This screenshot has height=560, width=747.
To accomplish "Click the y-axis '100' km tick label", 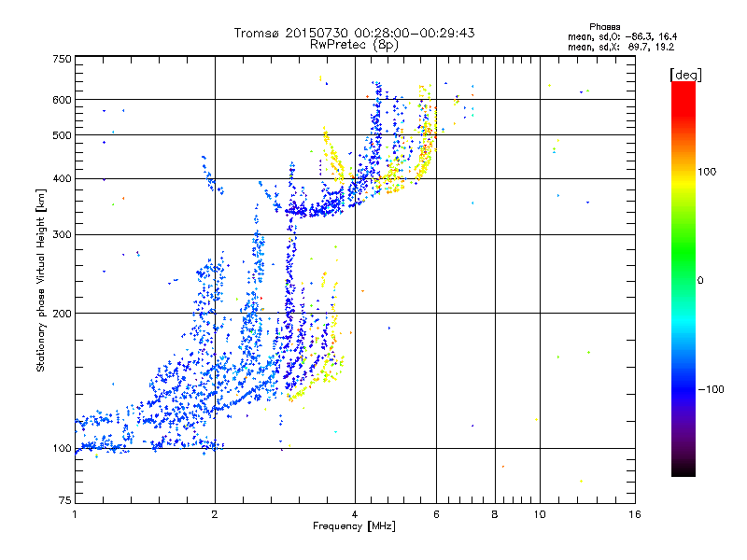I will click(x=62, y=448).
